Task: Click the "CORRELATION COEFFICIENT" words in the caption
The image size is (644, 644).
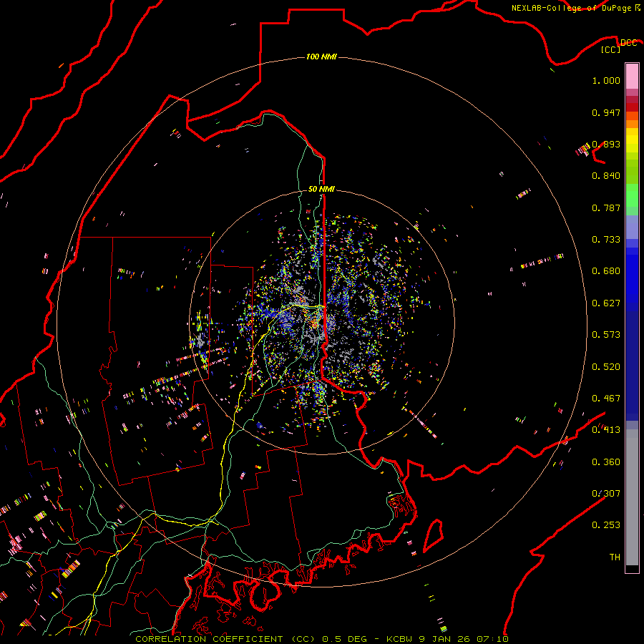Action: click(209, 639)
